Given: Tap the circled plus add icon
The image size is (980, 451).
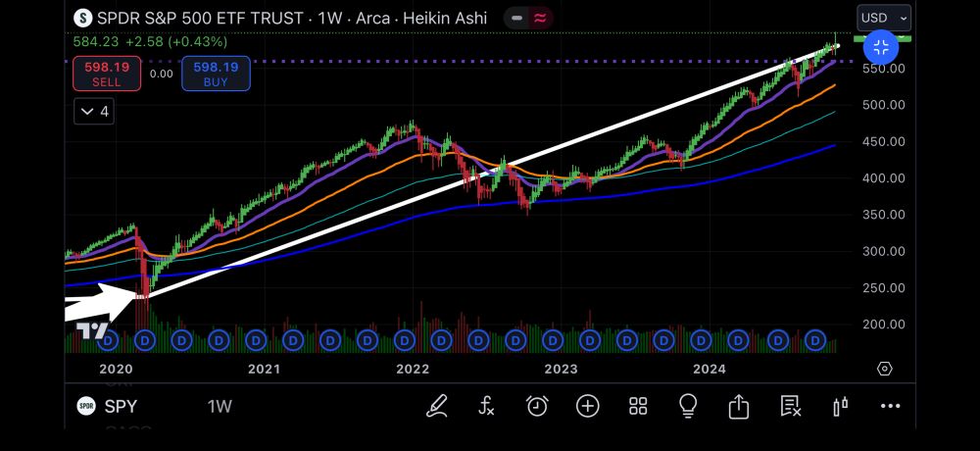Looking at the screenshot, I should (587, 407).
